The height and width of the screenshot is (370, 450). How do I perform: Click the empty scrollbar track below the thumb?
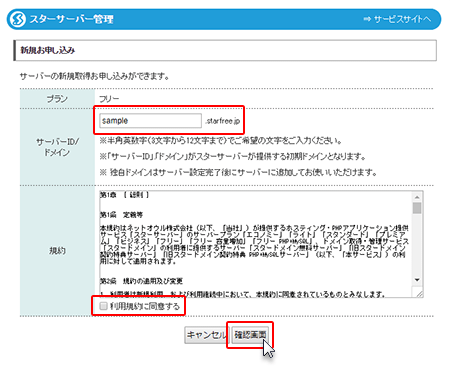pyautogui.click(x=417, y=245)
